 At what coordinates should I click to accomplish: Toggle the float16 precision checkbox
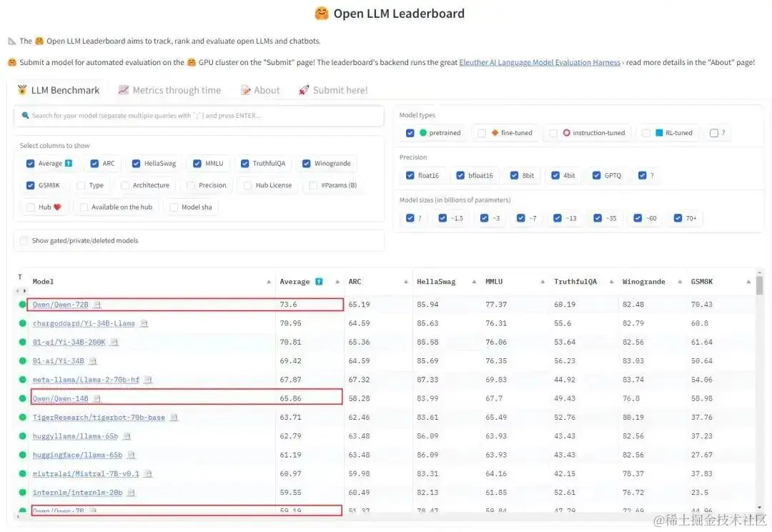point(410,175)
